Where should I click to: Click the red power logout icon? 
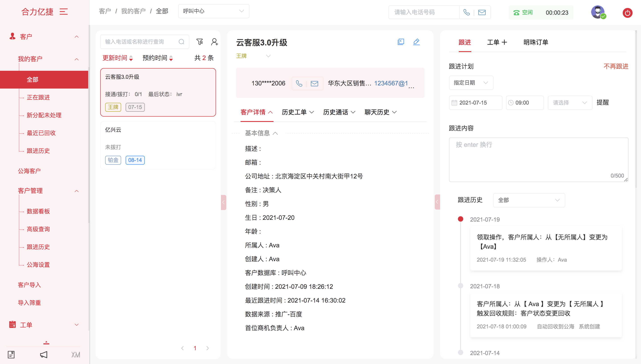[x=627, y=12]
